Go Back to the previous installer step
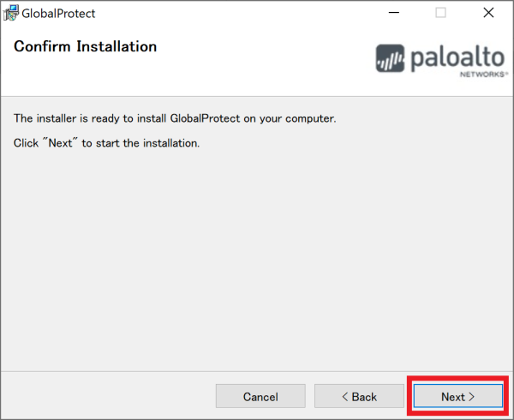 coord(359,396)
